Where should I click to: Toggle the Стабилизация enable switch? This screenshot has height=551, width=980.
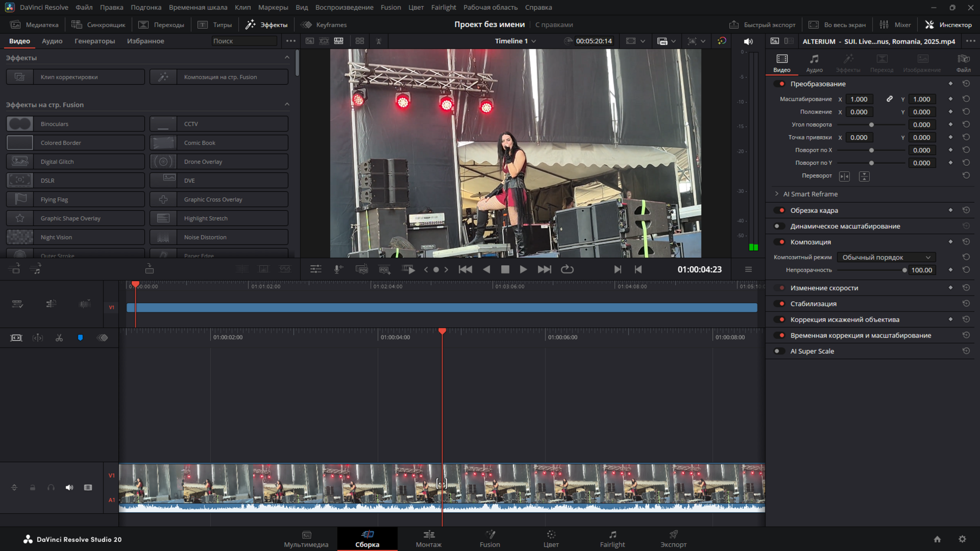coord(779,304)
